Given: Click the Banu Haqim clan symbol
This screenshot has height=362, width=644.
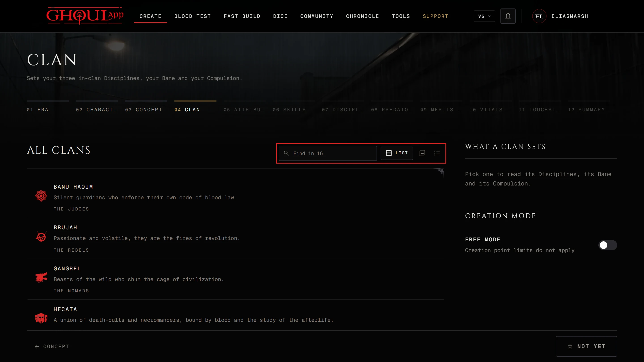Looking at the screenshot, I should click(41, 196).
